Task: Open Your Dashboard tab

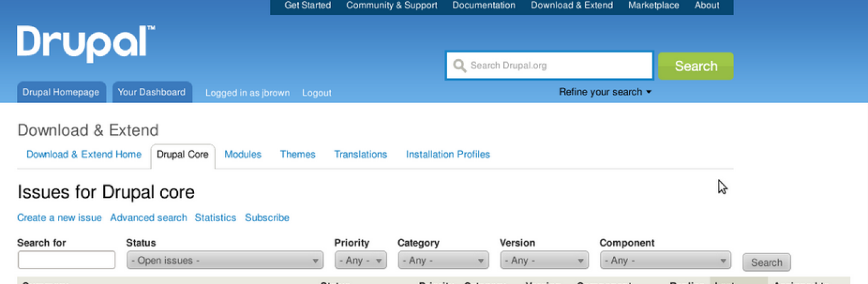Action: tap(152, 92)
